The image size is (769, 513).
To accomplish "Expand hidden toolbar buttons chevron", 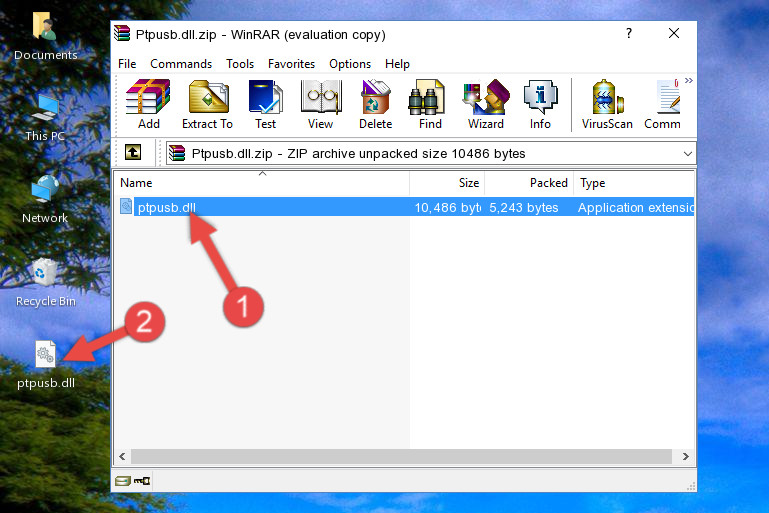I will (689, 80).
